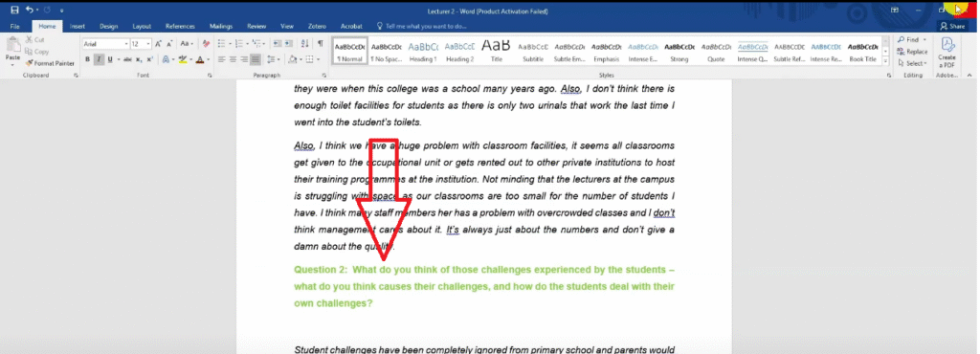Click the Numbering list icon
The image size is (980, 354).
238,44
